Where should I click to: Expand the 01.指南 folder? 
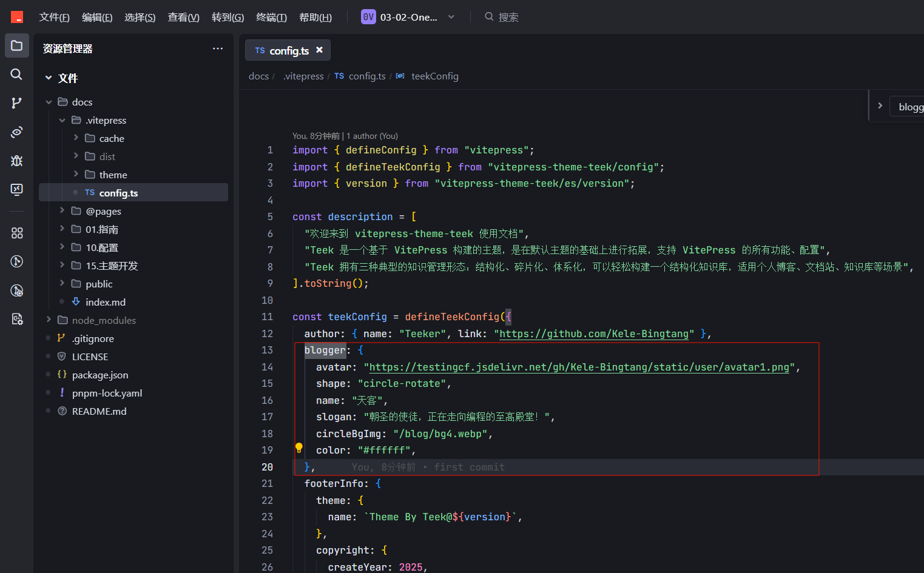[x=62, y=229]
